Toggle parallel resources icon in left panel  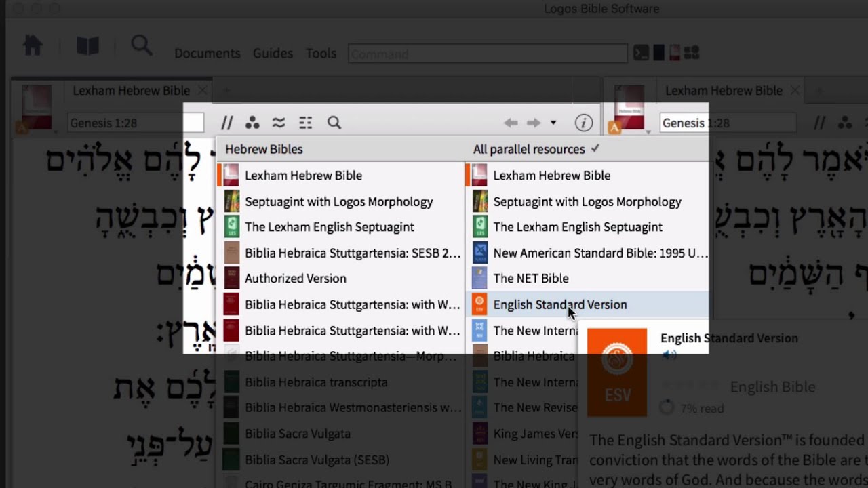(x=227, y=123)
